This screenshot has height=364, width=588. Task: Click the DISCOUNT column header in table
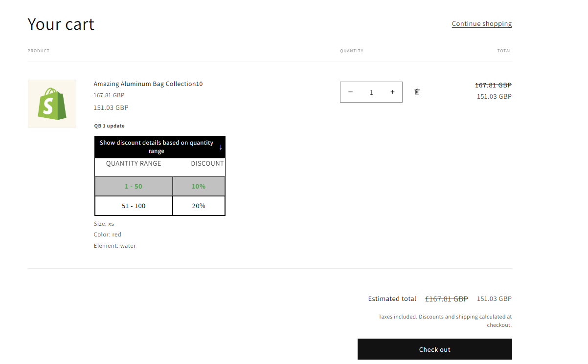[x=207, y=164]
